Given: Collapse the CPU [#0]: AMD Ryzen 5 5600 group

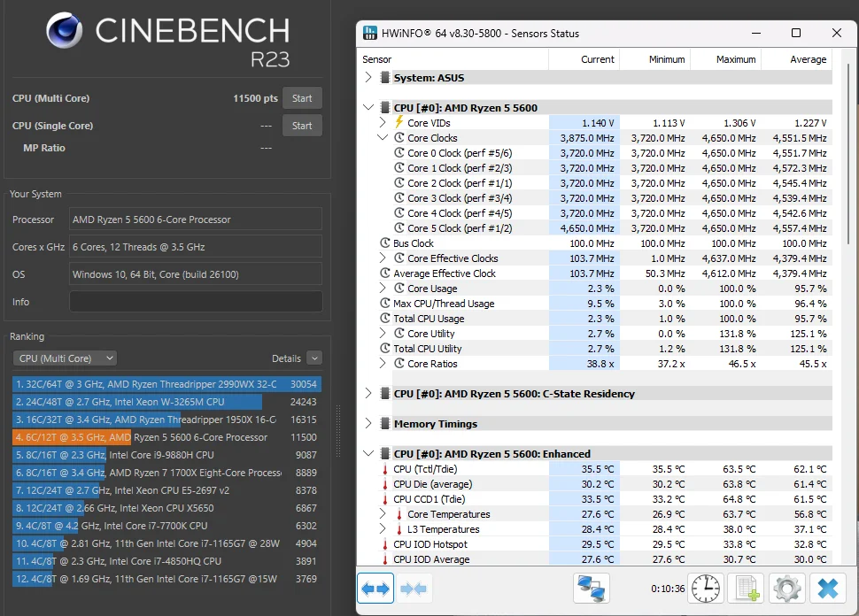Looking at the screenshot, I should (368, 107).
